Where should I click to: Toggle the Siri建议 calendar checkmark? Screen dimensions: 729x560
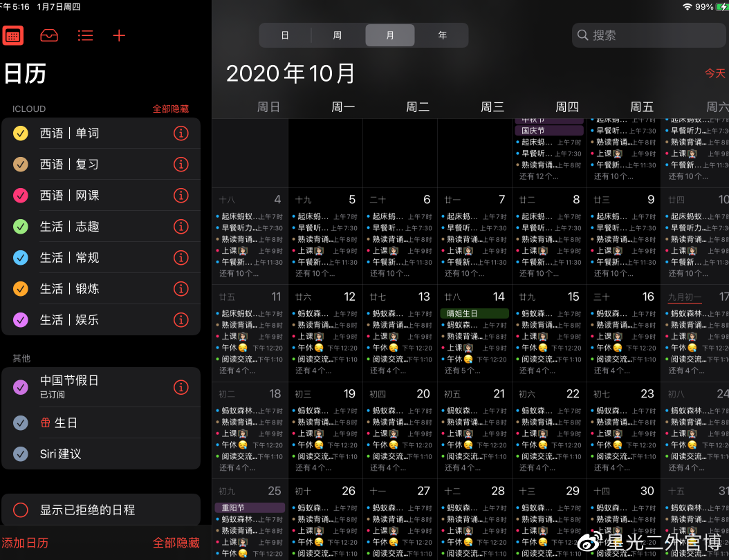point(21,454)
